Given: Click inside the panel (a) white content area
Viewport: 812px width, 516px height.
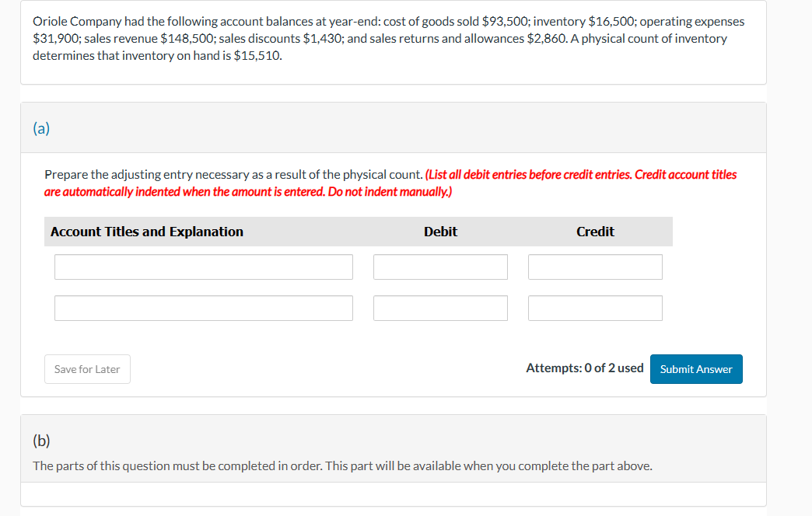Looking at the screenshot, I should pos(389,342).
